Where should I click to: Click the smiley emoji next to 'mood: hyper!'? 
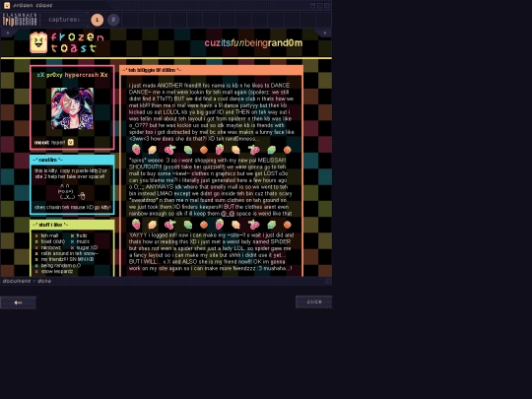click(71, 143)
